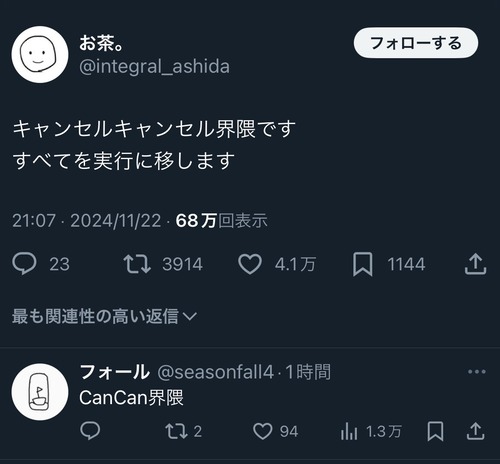500x464 pixels.
Task: Click the chevron next to 最も関連性の高い返信
Action: [x=190, y=316]
